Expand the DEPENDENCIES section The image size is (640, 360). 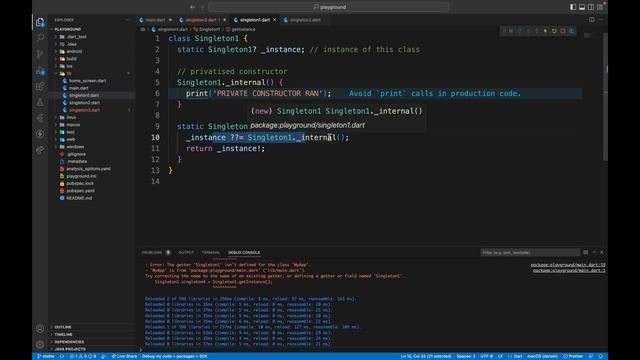click(92, 342)
